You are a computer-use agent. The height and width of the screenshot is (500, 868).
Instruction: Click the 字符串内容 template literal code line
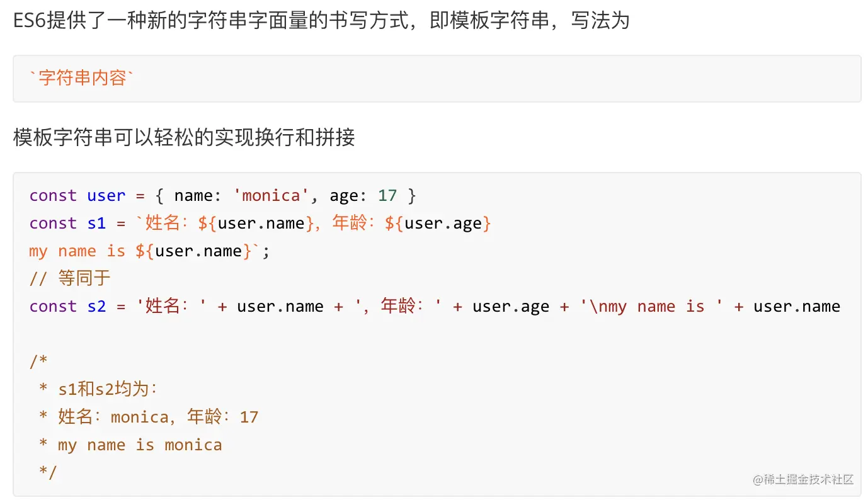pos(82,78)
